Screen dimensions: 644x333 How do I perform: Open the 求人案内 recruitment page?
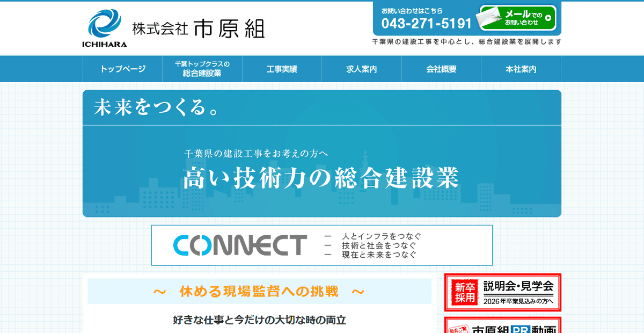[361, 69]
